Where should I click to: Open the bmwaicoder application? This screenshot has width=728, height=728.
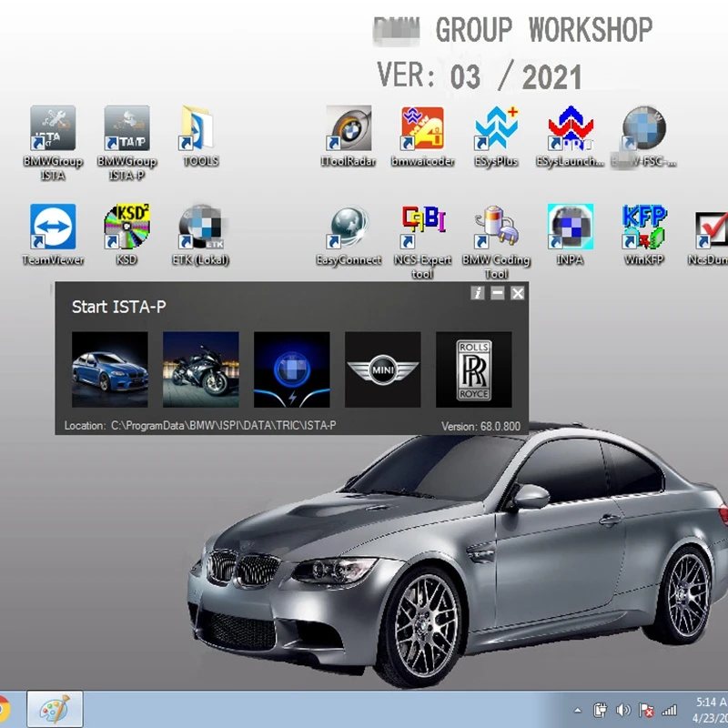pos(422,129)
